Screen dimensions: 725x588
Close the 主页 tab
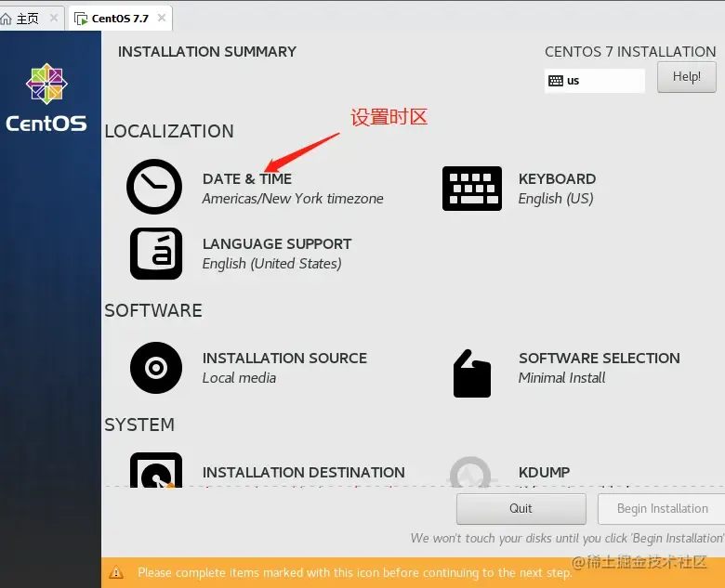click(x=54, y=18)
